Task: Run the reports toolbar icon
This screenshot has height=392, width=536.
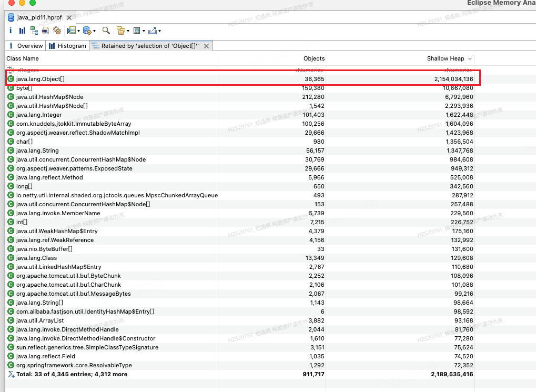Action: (x=71, y=31)
